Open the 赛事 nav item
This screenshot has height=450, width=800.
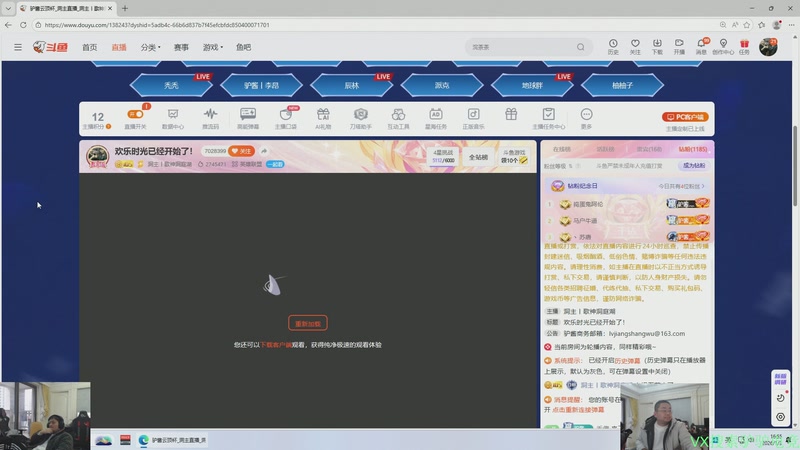coord(181,47)
